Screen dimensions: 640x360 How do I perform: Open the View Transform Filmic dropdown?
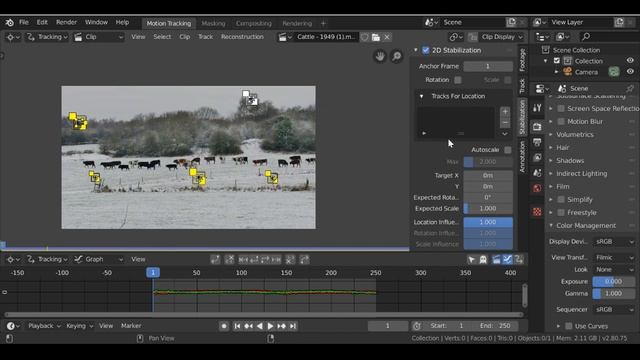click(614, 258)
